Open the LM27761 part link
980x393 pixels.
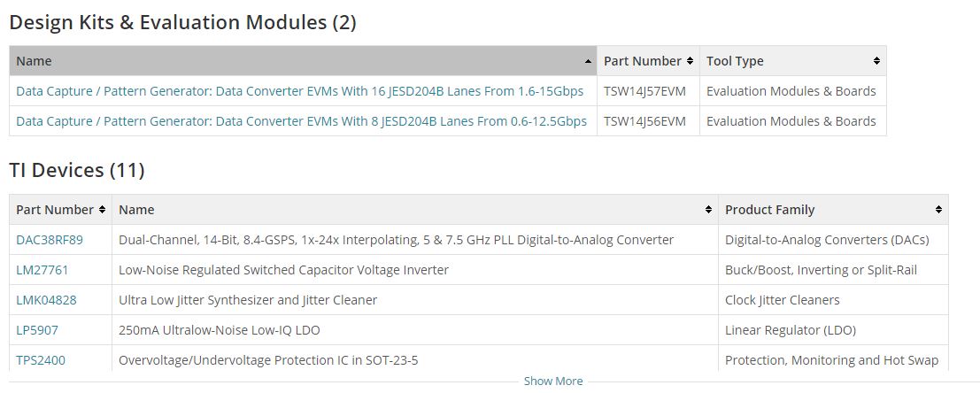pos(42,270)
